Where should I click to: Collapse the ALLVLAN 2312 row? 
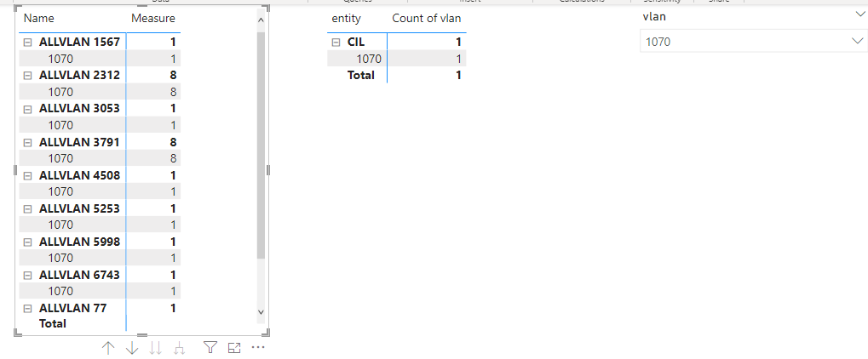pos(26,75)
